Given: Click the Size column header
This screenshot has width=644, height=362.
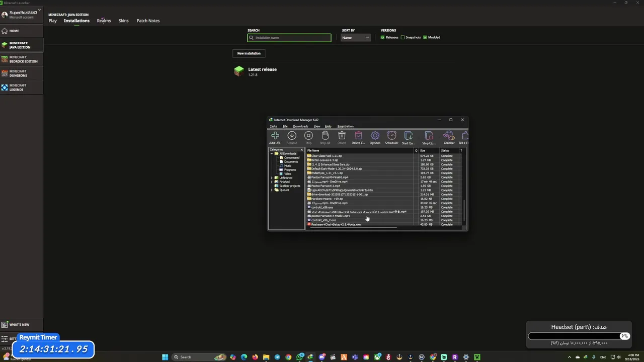Looking at the screenshot, I should [x=429, y=150].
